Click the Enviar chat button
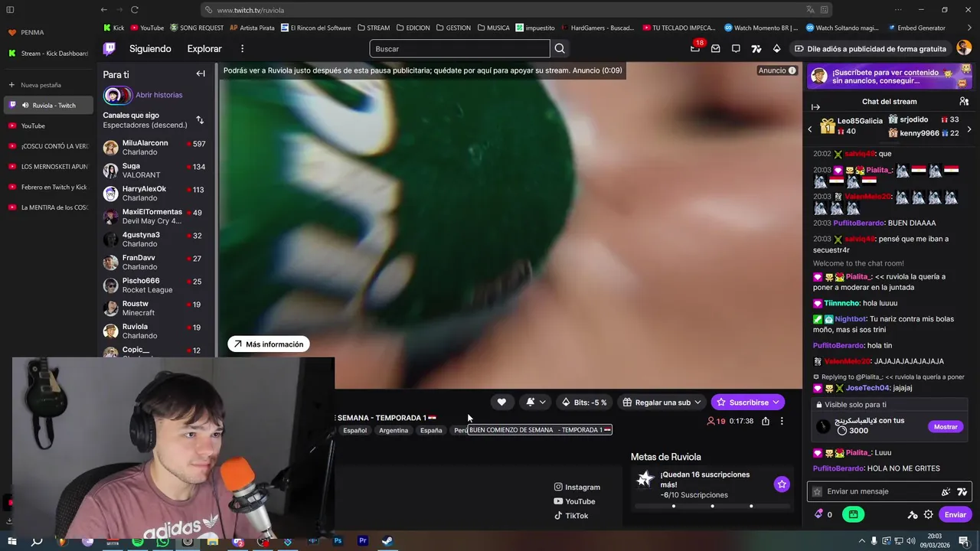980x551 pixels. [955, 514]
